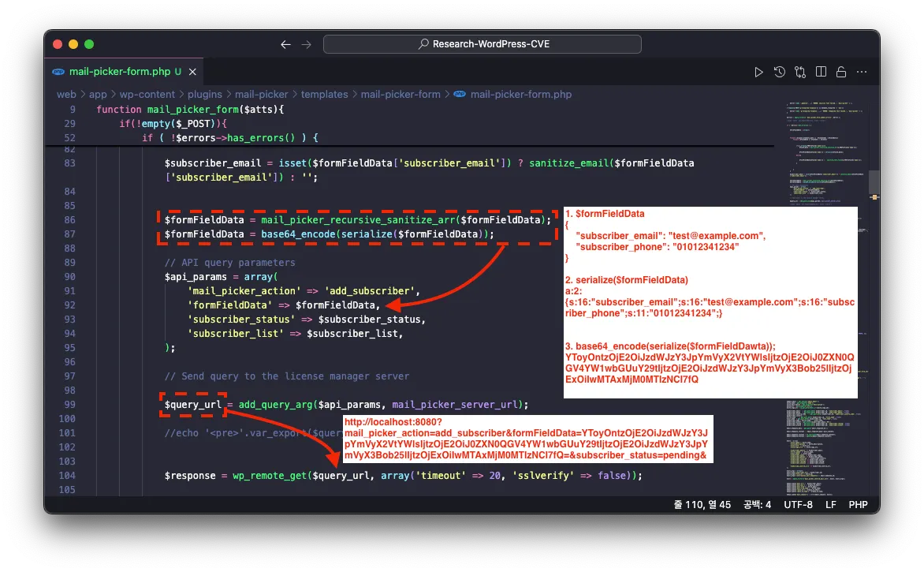Click the 'timeout' string on line 104
The width and height of the screenshot is (924, 572).
[441, 475]
